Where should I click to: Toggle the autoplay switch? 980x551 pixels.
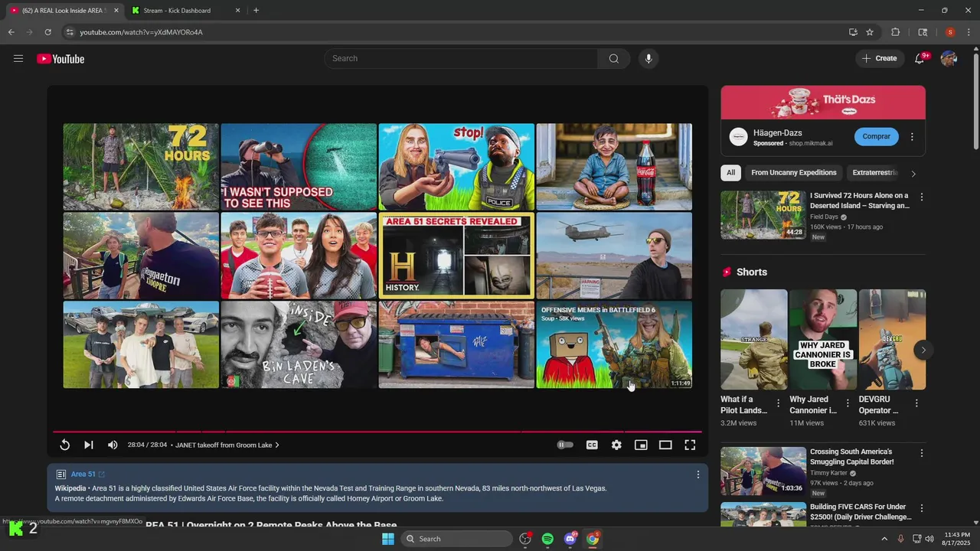tap(565, 445)
